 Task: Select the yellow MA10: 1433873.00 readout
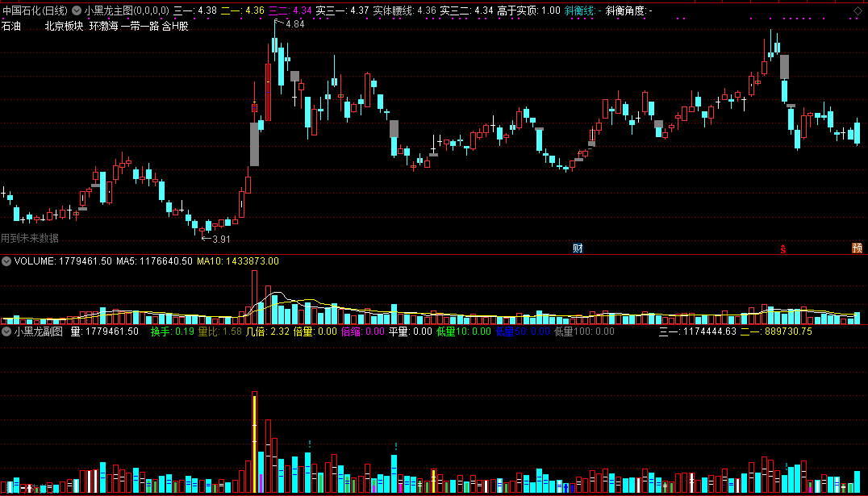coord(238,261)
